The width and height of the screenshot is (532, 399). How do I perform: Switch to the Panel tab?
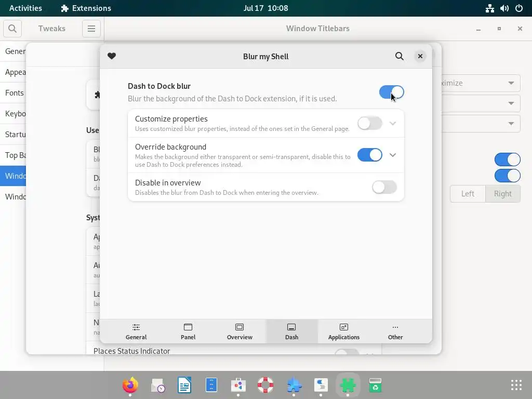point(188,331)
